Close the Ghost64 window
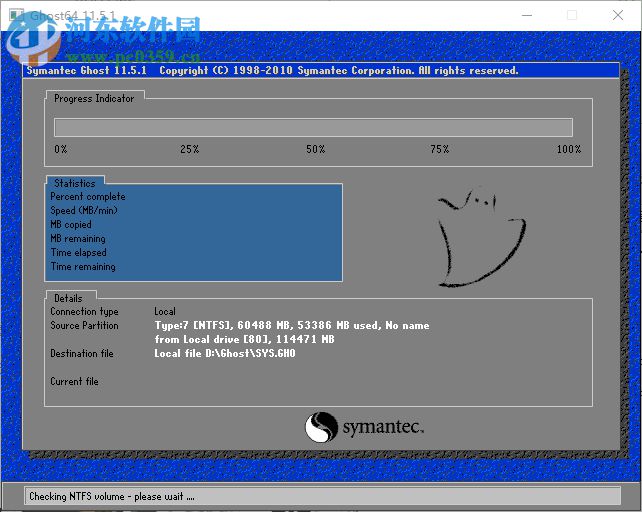 click(618, 15)
